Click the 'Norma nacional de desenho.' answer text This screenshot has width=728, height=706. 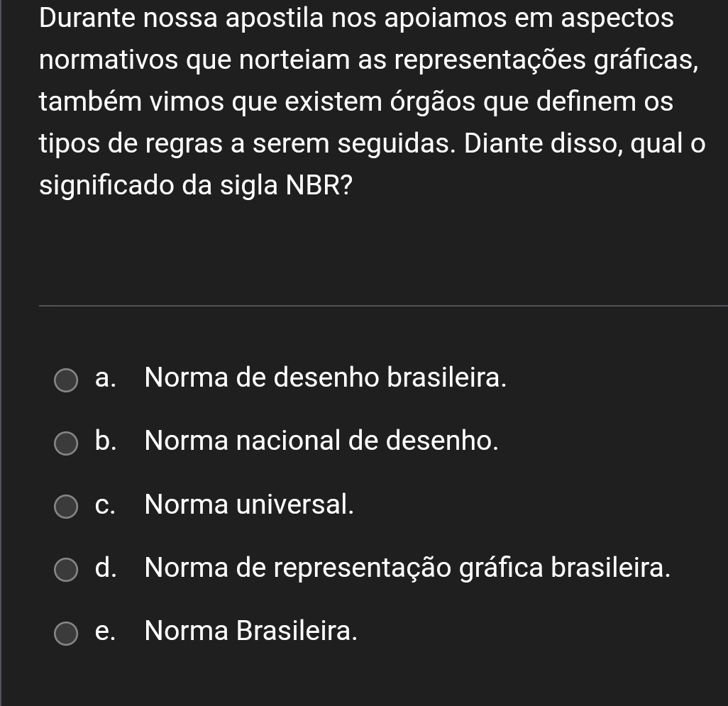point(321,441)
